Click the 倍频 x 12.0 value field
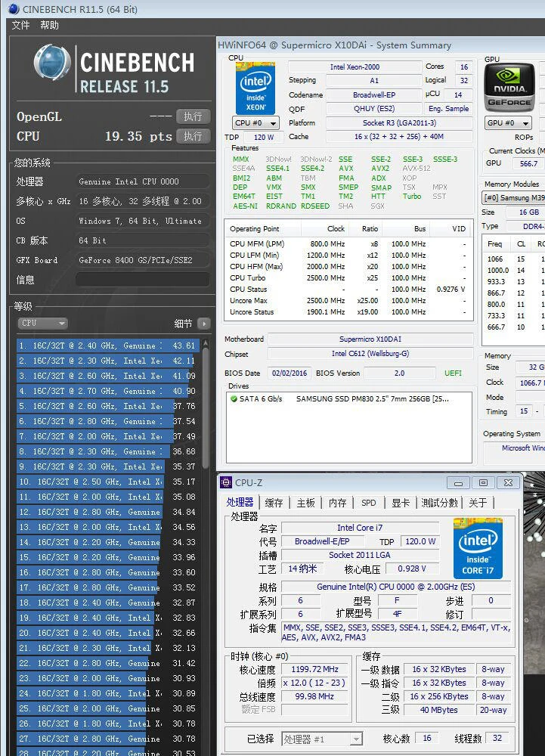 pos(314,683)
